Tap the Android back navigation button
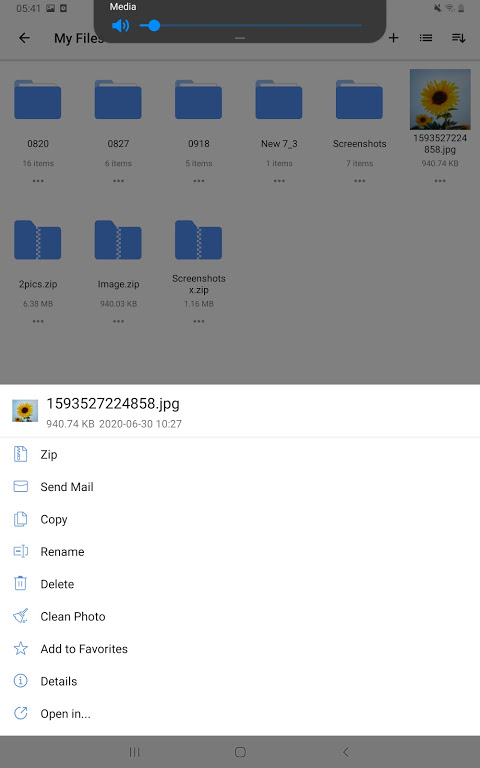Screen dimensions: 480x768 346,752
